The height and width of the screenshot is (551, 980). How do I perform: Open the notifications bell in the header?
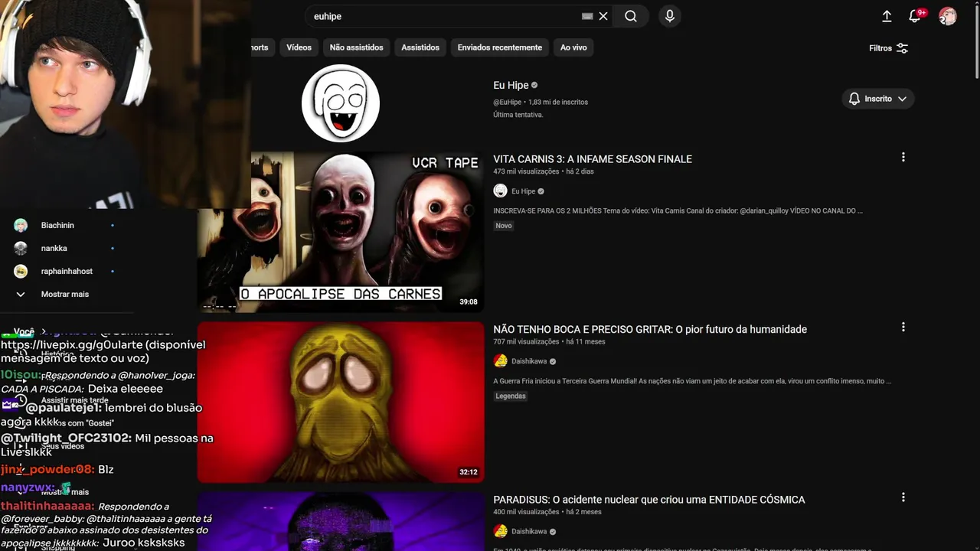[915, 16]
